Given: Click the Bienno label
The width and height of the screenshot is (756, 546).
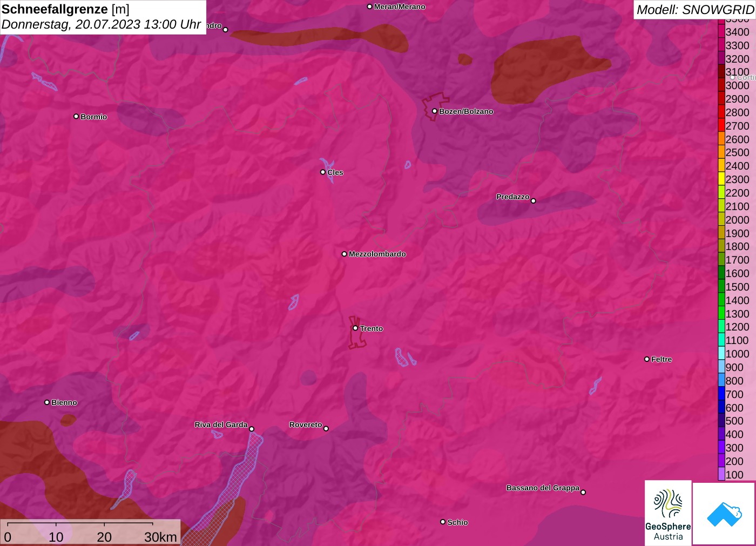Looking at the screenshot, I should pos(64,402).
